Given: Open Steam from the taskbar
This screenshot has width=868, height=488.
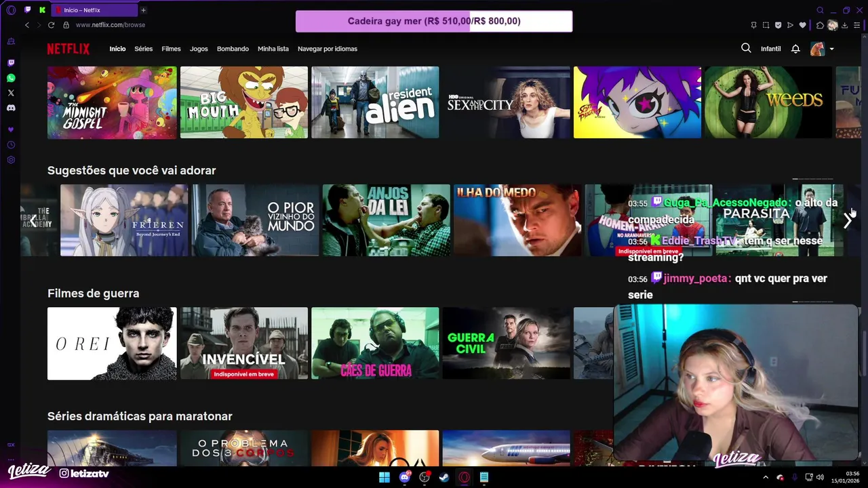Looking at the screenshot, I should tap(444, 477).
